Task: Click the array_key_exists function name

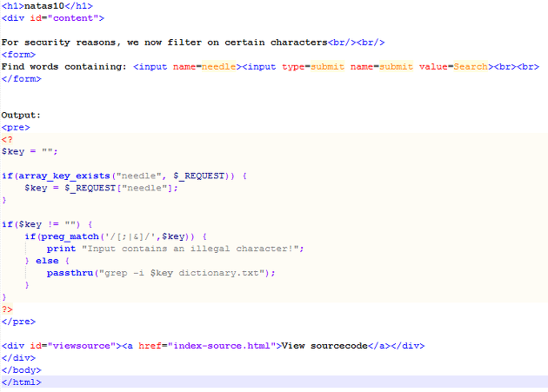Action: (x=64, y=176)
